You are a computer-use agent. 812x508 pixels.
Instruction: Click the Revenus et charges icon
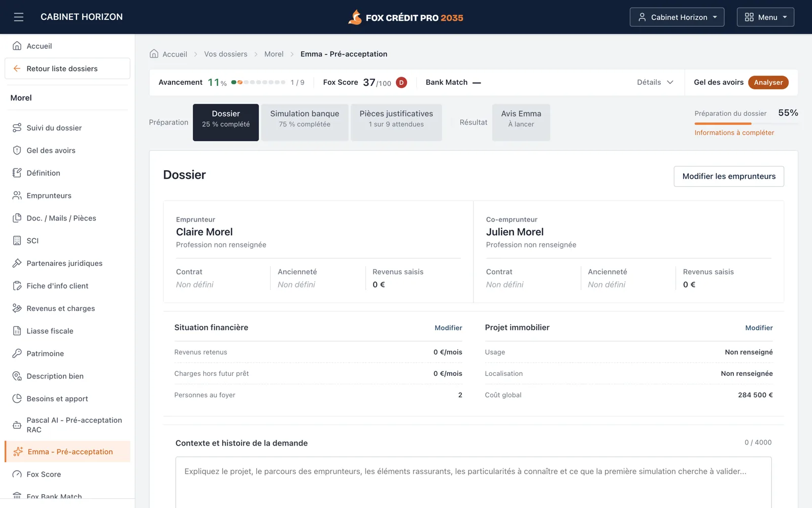pyautogui.click(x=17, y=308)
